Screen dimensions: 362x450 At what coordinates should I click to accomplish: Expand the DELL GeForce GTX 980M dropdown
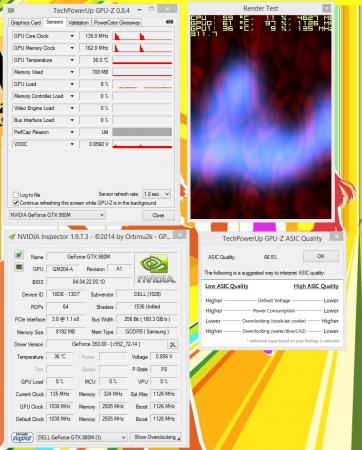(82, 437)
